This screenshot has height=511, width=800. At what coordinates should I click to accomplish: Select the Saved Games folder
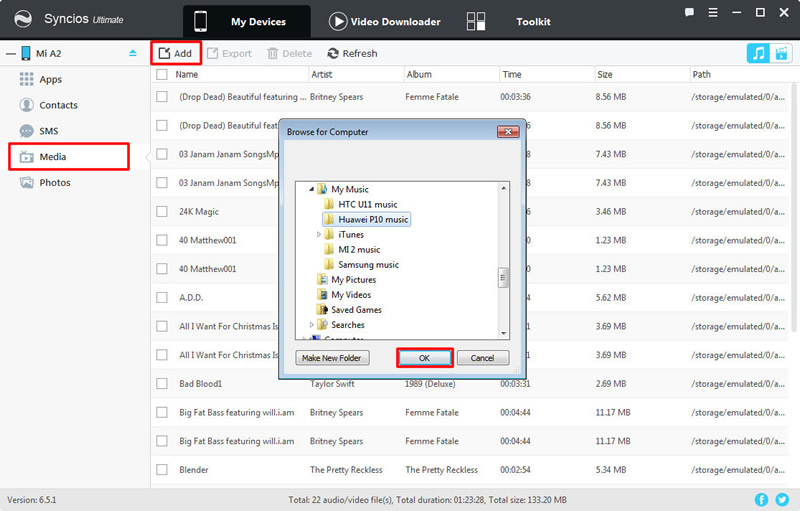[356, 310]
